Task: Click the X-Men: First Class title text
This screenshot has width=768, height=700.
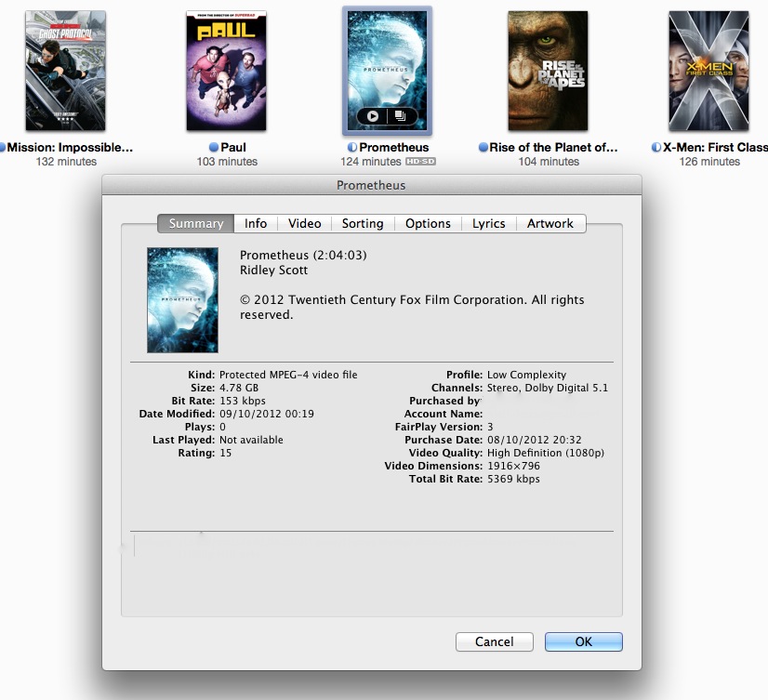Action: pos(715,147)
